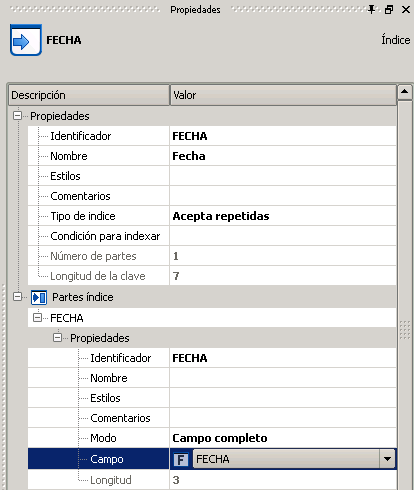Image resolution: width=414 pixels, height=490 pixels.
Task: Click the Índice label at top right
Action: [396, 40]
